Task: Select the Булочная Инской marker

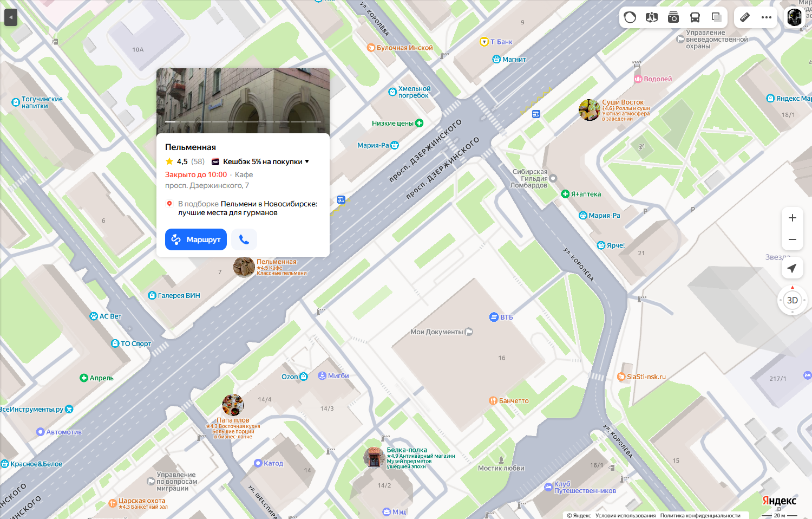Action: pos(371,48)
